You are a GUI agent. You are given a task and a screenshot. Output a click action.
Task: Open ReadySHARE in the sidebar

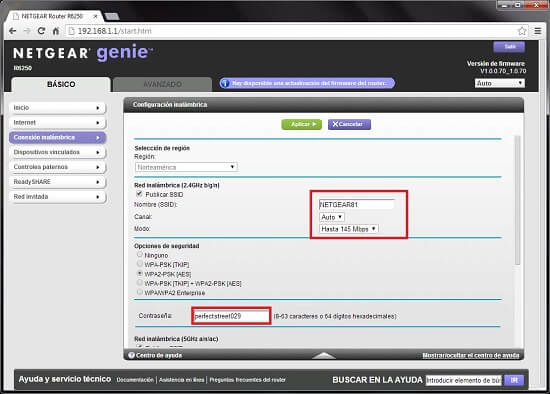(57, 182)
